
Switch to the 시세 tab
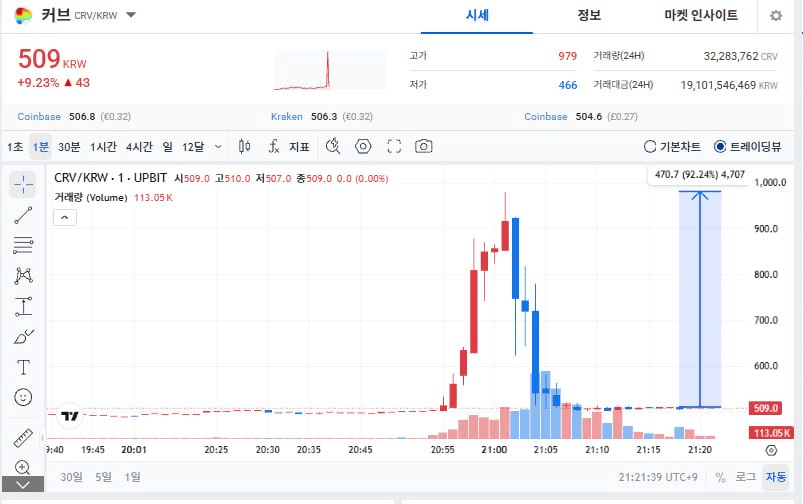click(x=477, y=15)
